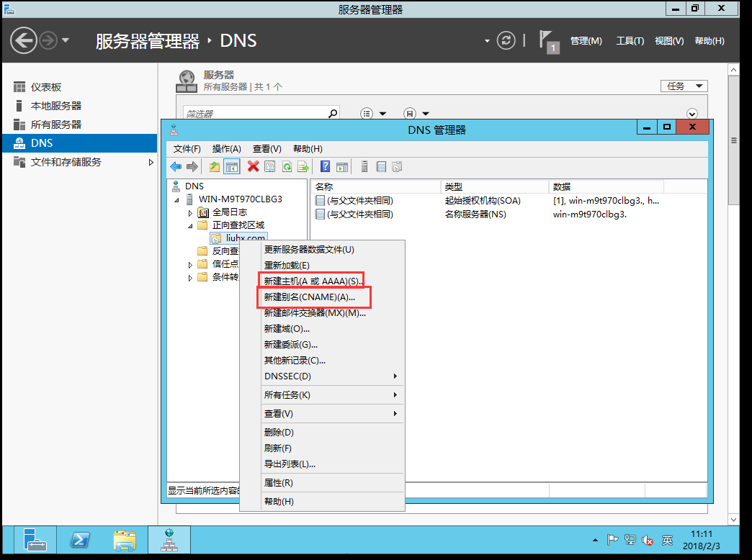The width and height of the screenshot is (752, 560).
Task: Open the 所有任务(K) submenu
Action: [322, 395]
